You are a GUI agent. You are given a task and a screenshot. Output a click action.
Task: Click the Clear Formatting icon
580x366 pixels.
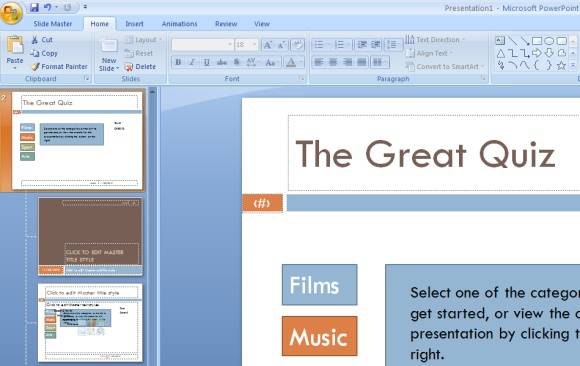point(297,45)
